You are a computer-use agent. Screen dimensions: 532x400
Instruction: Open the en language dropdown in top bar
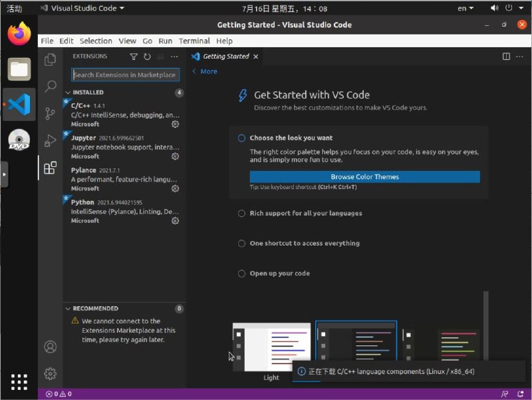pos(465,9)
